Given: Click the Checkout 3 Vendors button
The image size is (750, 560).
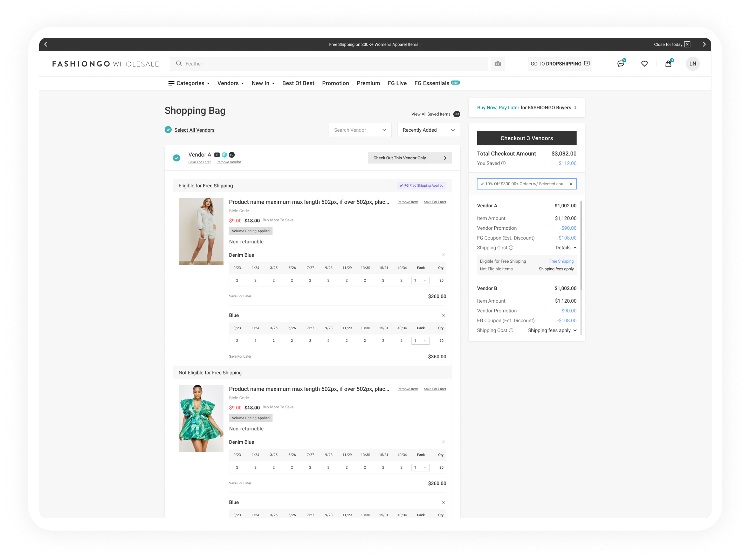Looking at the screenshot, I should (526, 138).
